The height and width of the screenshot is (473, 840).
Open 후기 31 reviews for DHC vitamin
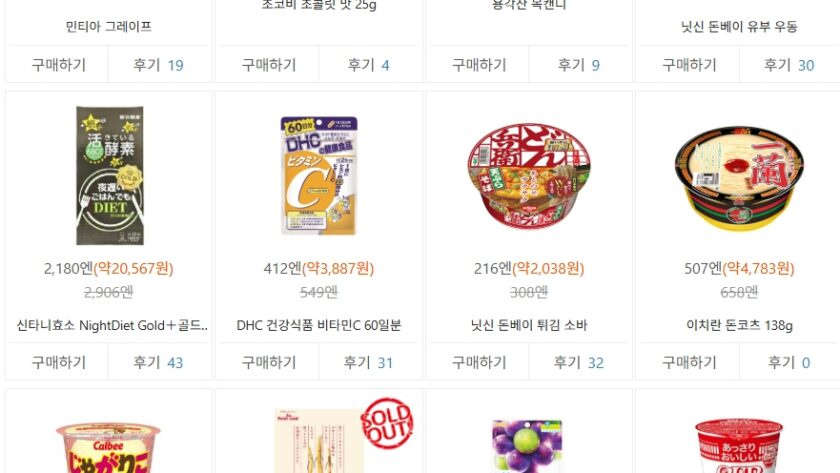point(368,363)
